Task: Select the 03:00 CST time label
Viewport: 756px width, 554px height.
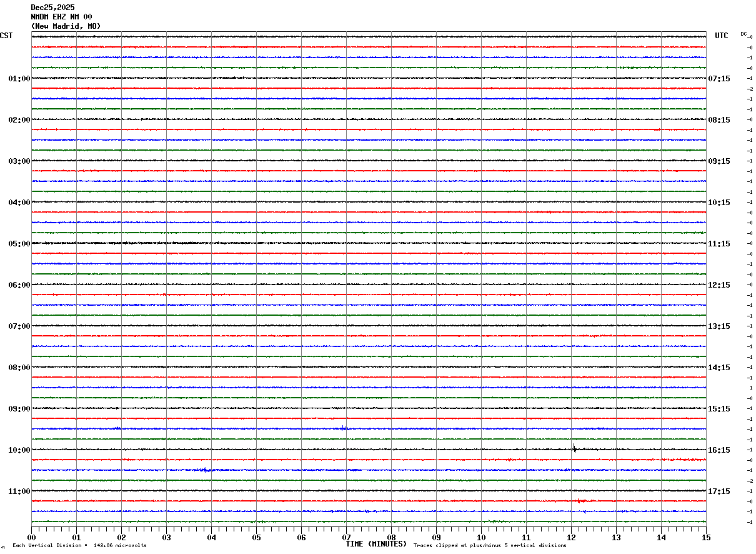Action: [19, 161]
